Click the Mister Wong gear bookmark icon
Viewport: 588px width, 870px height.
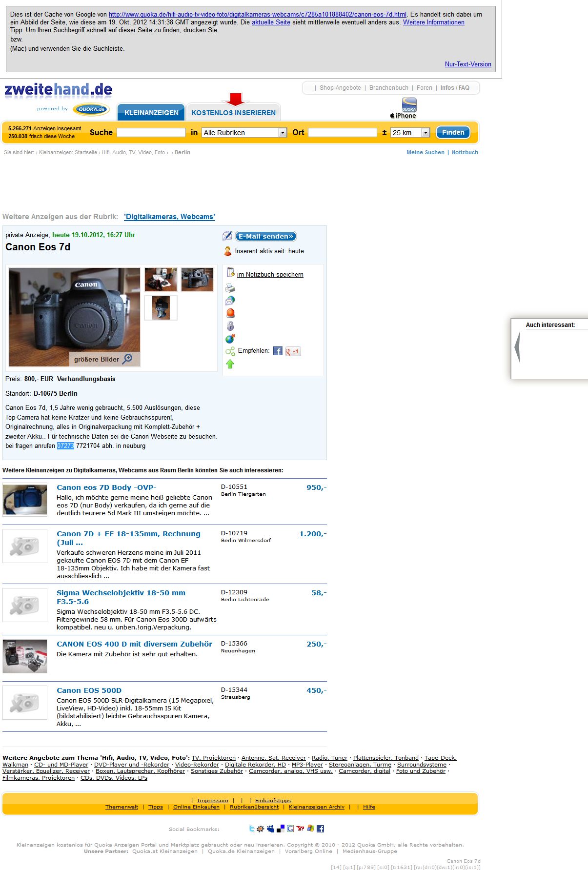click(x=261, y=829)
